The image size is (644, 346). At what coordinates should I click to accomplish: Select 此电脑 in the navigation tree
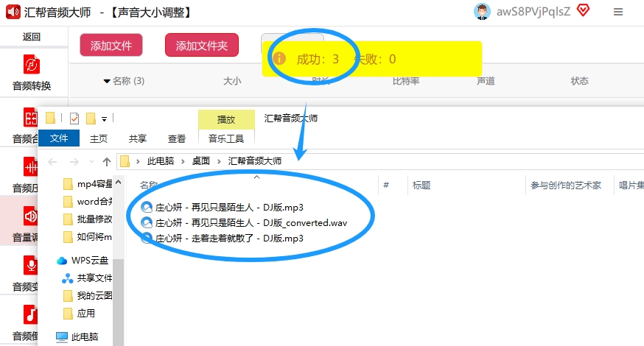click(77, 336)
